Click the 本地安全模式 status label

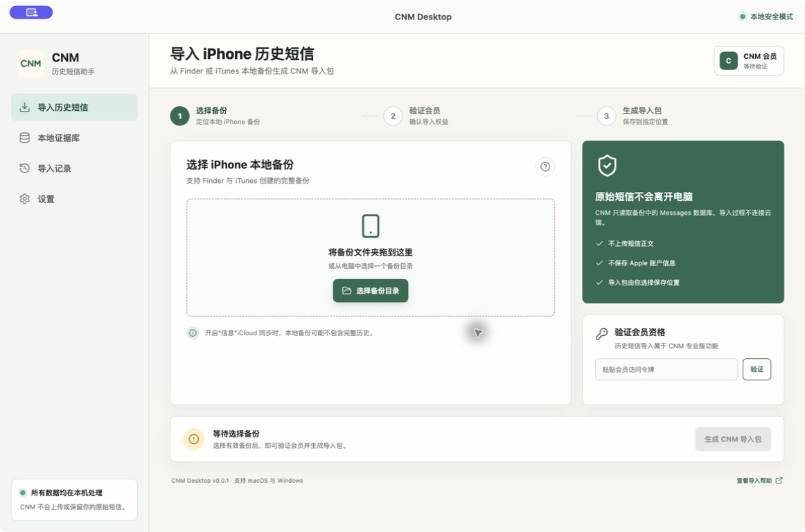coord(772,17)
